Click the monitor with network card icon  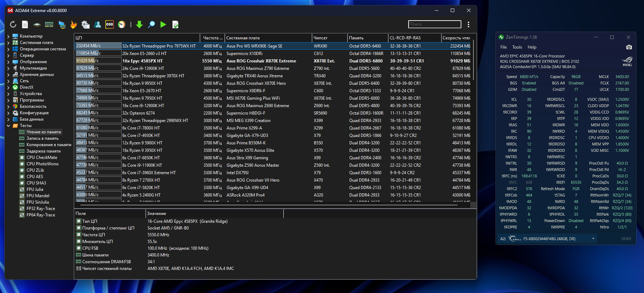click(62, 24)
